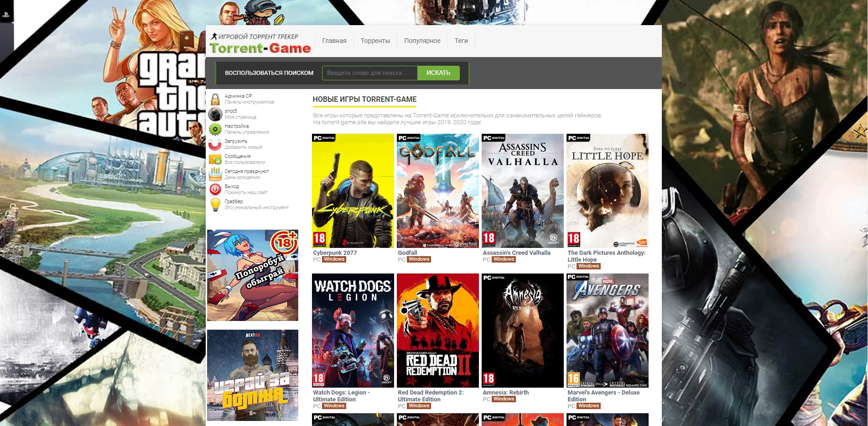Click Marvel's Avengers Deluxe Edition title link
Screen dimensions: 868x426
pos(603,396)
